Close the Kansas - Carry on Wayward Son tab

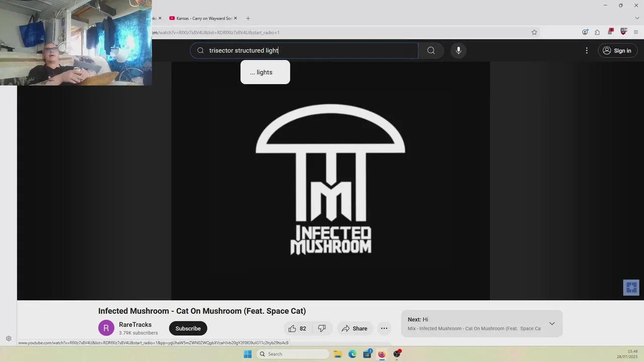[x=235, y=18]
